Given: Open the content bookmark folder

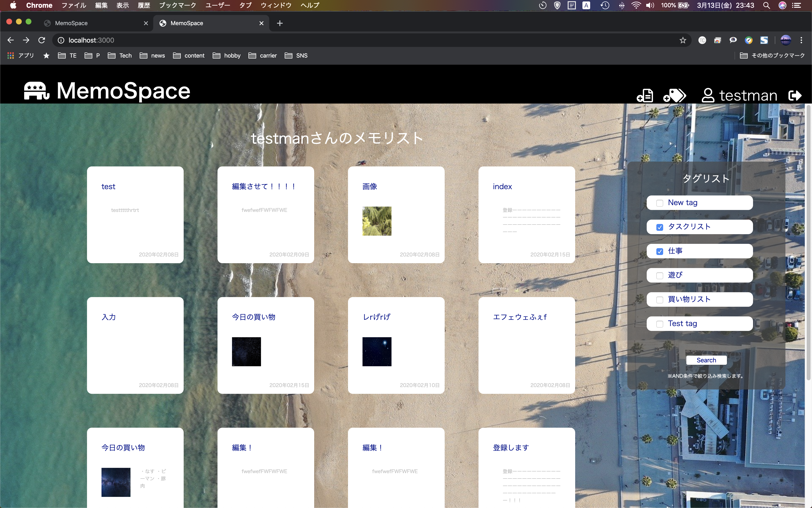Looking at the screenshot, I should (x=188, y=55).
